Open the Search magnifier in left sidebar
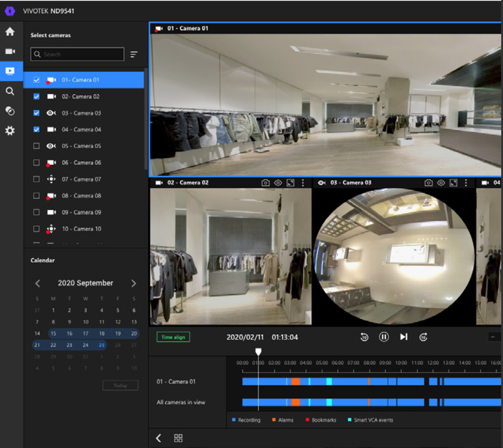503x448 pixels. click(x=10, y=91)
